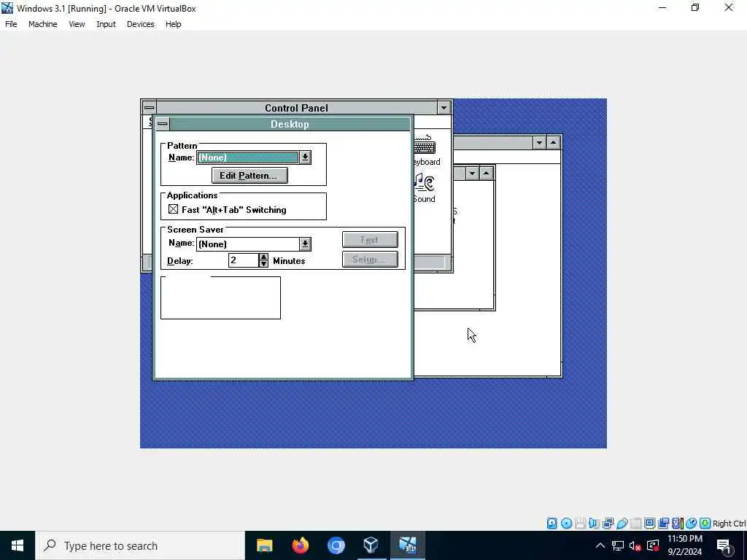Click the VirtualBox mouse integration indicator

pyautogui.click(x=692, y=524)
